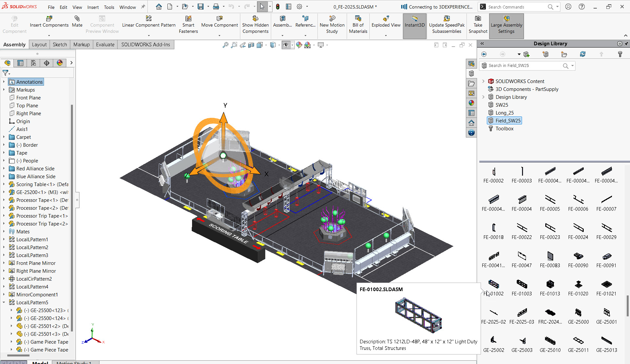Toggle Instant3D on or off
Viewport: 630px width, 364px height.
pyautogui.click(x=414, y=23)
